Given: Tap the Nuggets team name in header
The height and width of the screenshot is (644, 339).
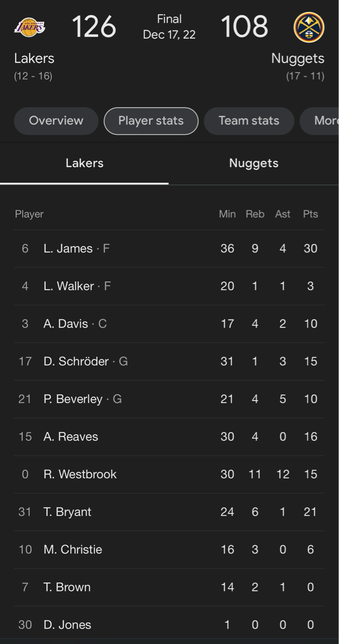Looking at the screenshot, I should pyautogui.click(x=297, y=58).
